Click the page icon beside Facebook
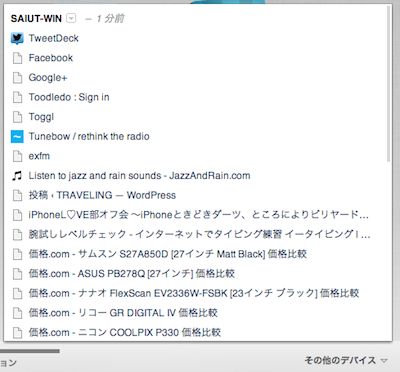 (x=17, y=58)
